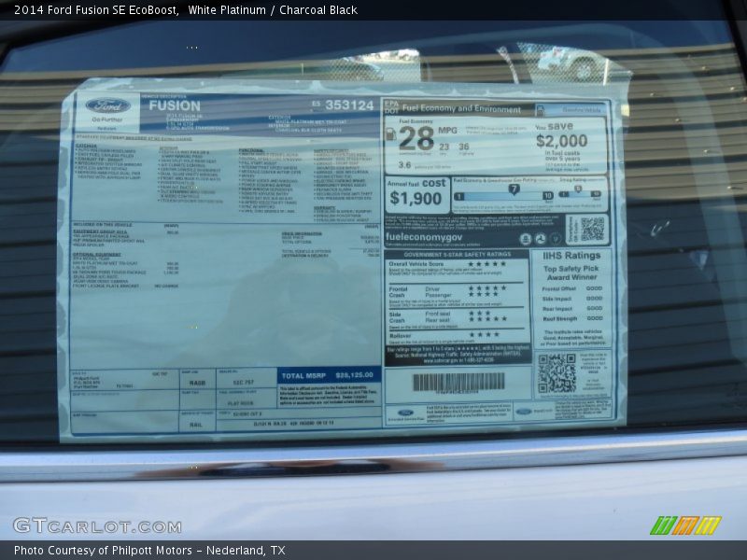Click the '$1,900' annual fuel cost
This screenshot has height=560, width=747.
[416, 198]
